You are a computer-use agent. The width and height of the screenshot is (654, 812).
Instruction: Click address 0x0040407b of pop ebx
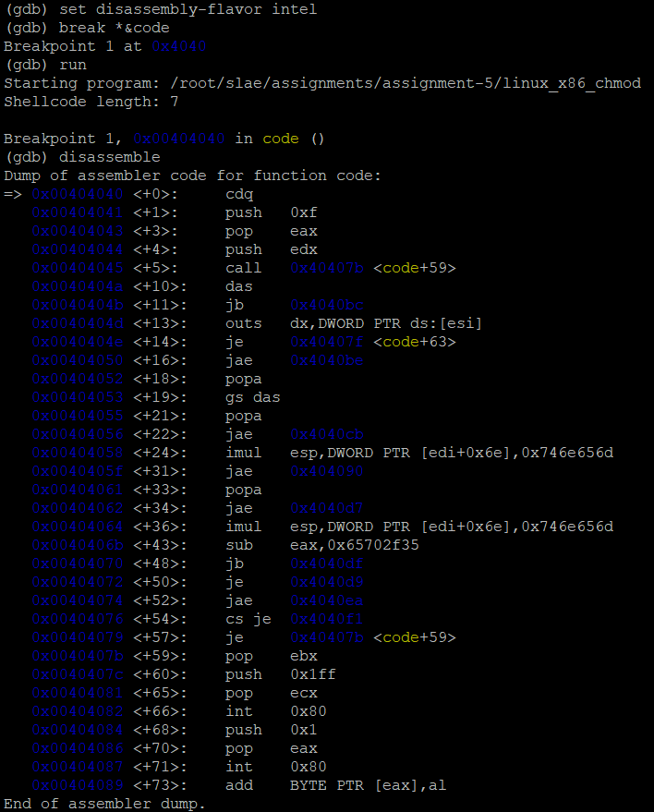78,656
